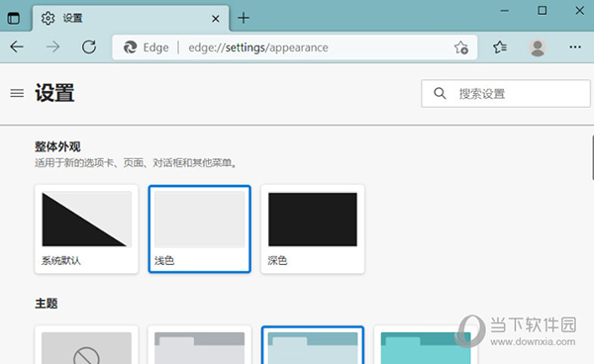Choose 系统默认 overall appearance
Viewport: 594px width, 364px height.
pyautogui.click(x=86, y=228)
